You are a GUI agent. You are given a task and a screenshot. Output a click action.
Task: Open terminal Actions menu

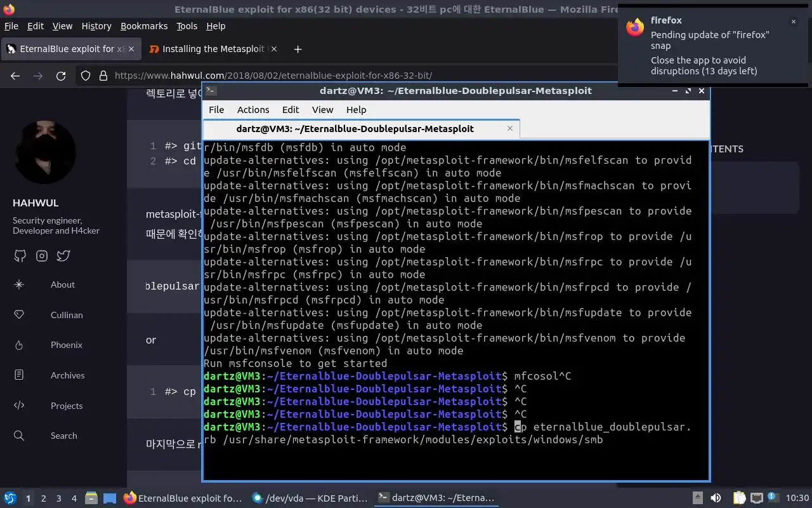pyautogui.click(x=253, y=110)
